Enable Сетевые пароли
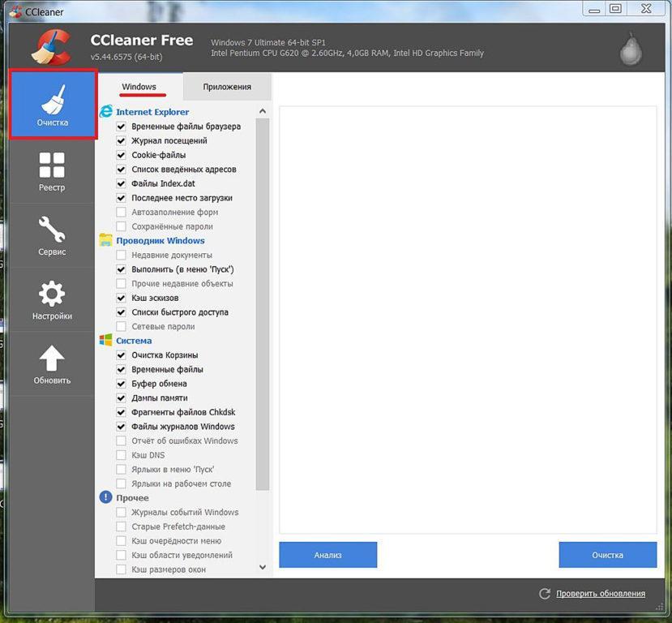This screenshot has width=672, height=623. click(122, 326)
